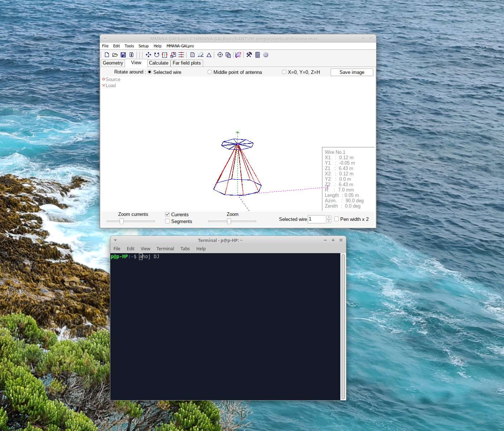Switch to the Far field plots tab
Image resolution: width=504 pixels, height=431 pixels.
[x=187, y=63]
